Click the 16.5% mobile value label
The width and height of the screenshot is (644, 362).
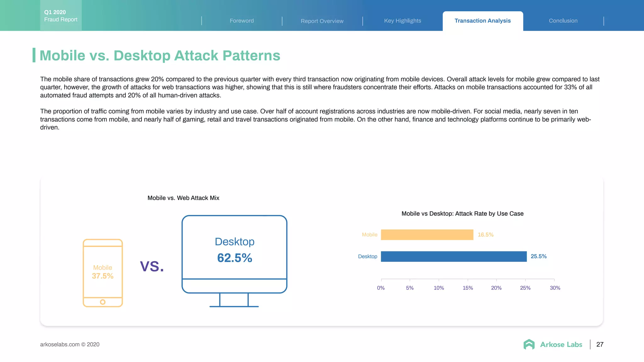click(486, 235)
